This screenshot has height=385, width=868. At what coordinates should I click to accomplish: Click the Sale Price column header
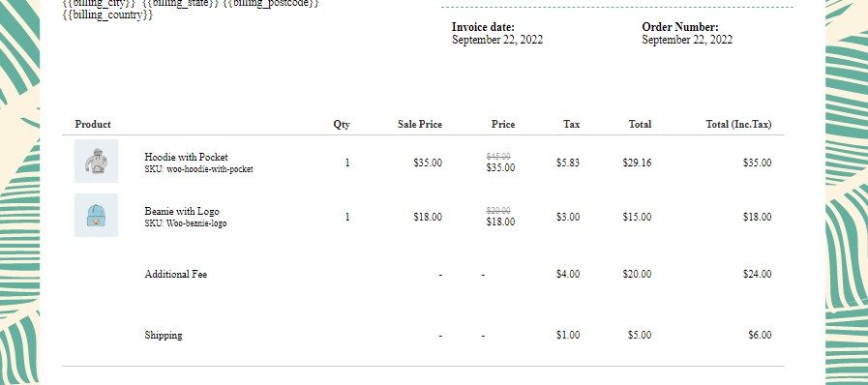420,125
